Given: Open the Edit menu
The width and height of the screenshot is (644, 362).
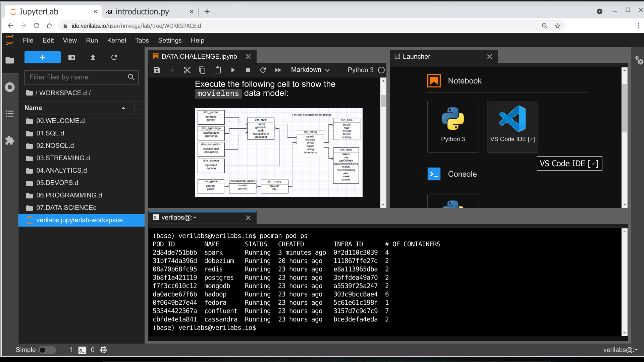Looking at the screenshot, I should point(48,40).
